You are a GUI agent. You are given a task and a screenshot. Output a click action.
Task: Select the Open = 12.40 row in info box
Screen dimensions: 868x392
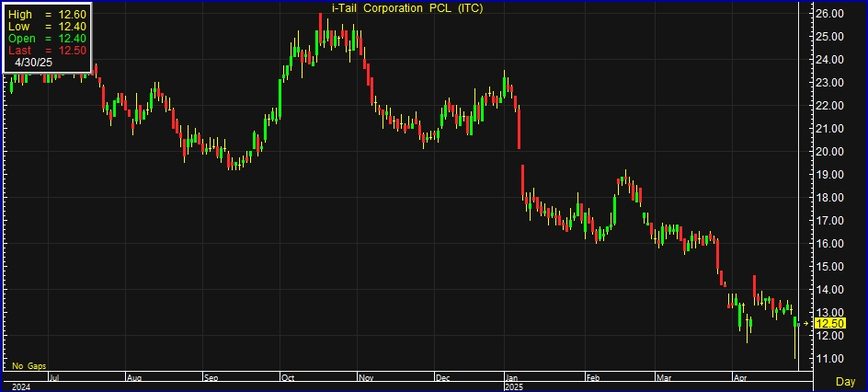[x=47, y=39]
